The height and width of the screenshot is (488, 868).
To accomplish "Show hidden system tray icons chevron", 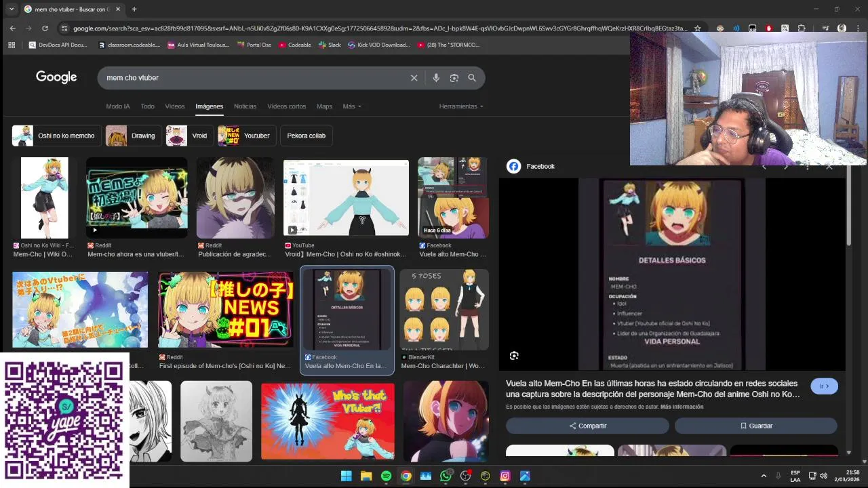I will pos(764,476).
